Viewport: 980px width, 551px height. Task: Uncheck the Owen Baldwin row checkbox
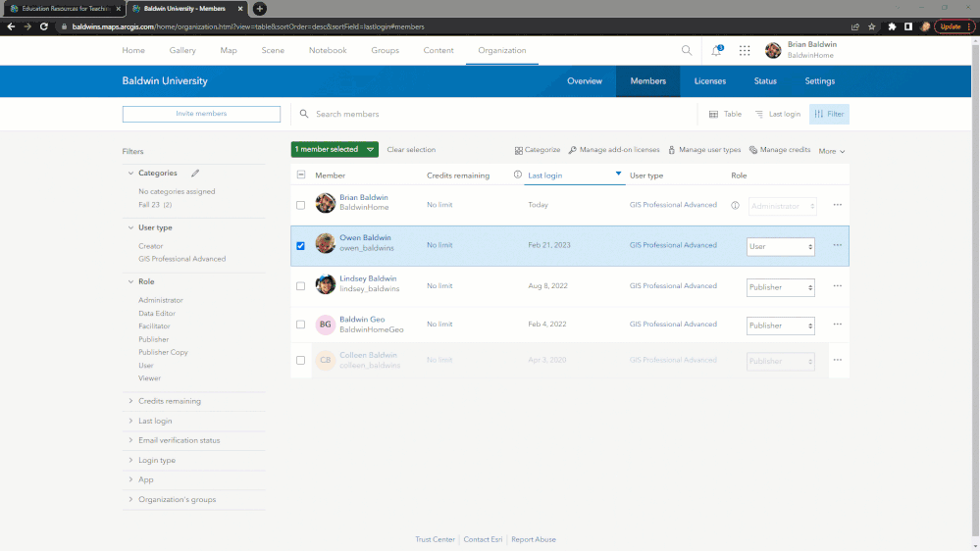tap(300, 245)
